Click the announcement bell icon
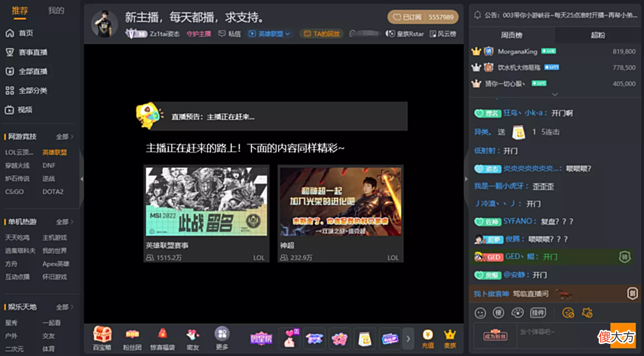The height and width of the screenshot is (356, 644). pos(477,15)
